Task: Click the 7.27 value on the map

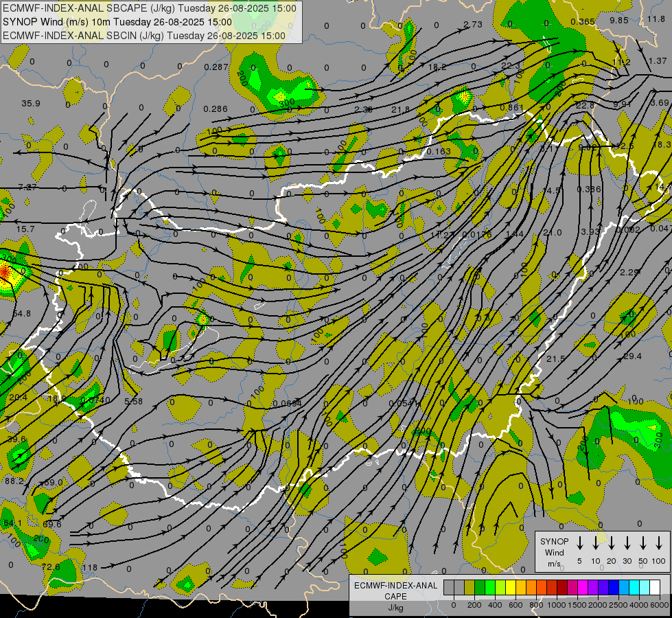Action: point(28,187)
